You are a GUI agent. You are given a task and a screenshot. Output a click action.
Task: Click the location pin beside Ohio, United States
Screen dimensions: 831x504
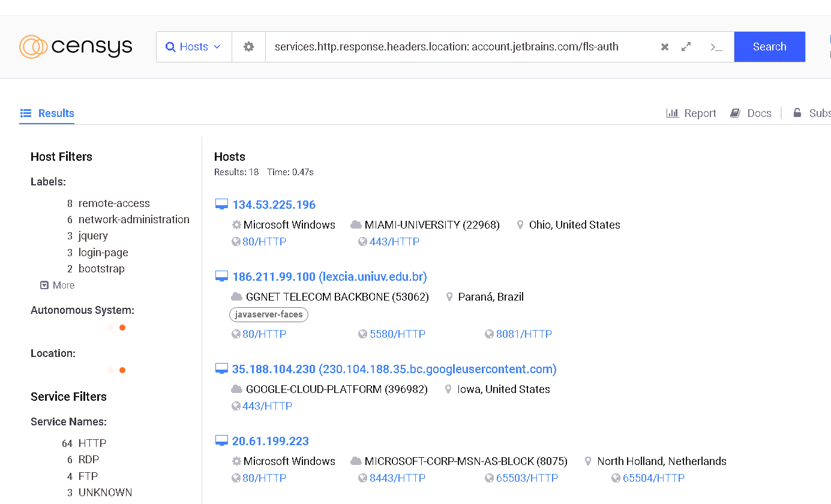tap(520, 225)
